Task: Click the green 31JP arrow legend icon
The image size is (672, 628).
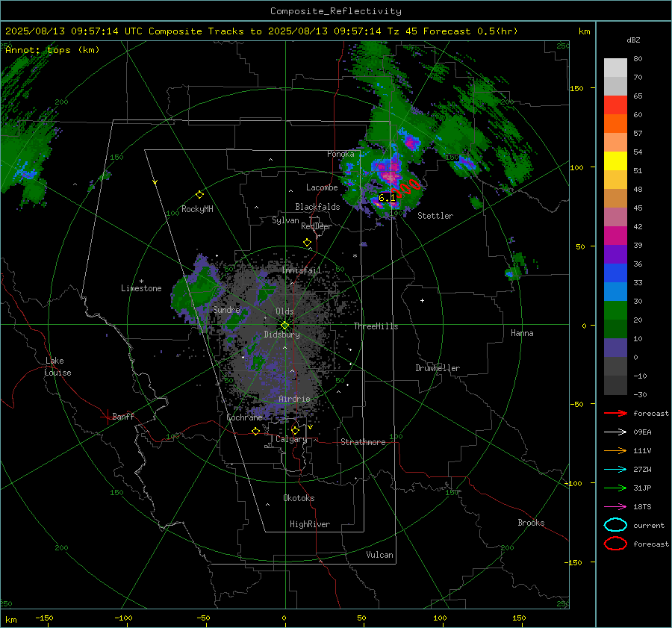Action: [615, 488]
